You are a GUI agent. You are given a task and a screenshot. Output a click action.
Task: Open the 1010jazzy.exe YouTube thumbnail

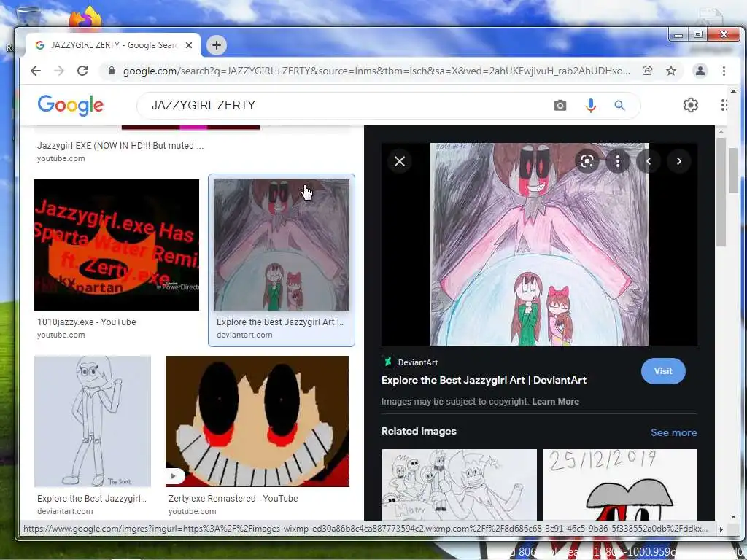117,245
